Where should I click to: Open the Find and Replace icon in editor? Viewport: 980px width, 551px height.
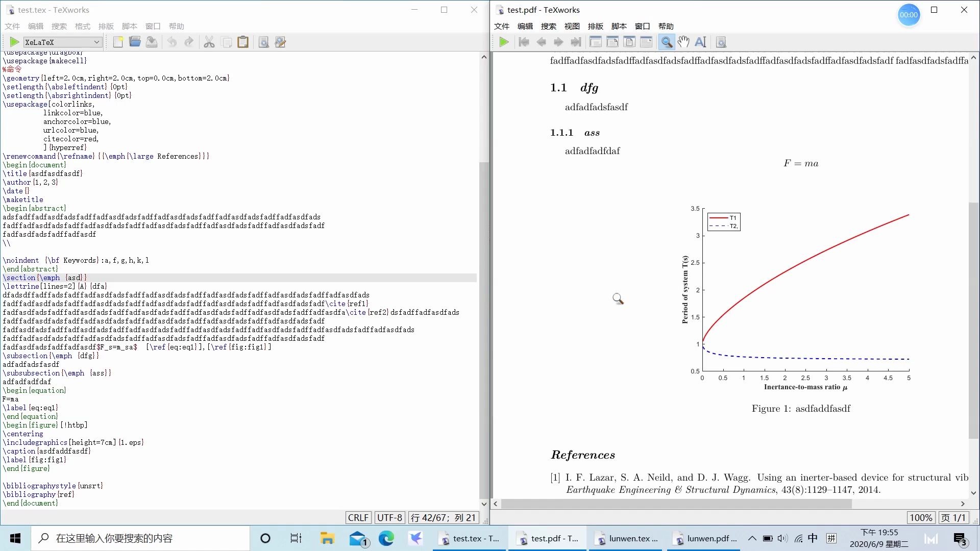280,42
